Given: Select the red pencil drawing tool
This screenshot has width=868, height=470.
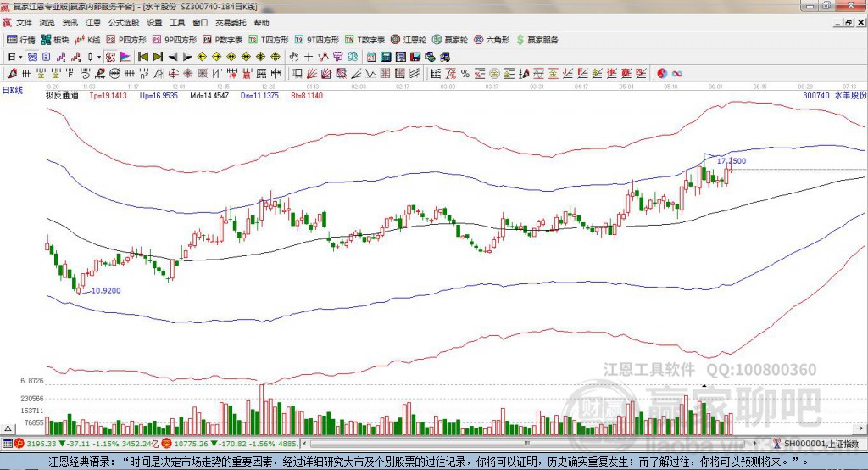Looking at the screenshot, I should click(12, 73).
